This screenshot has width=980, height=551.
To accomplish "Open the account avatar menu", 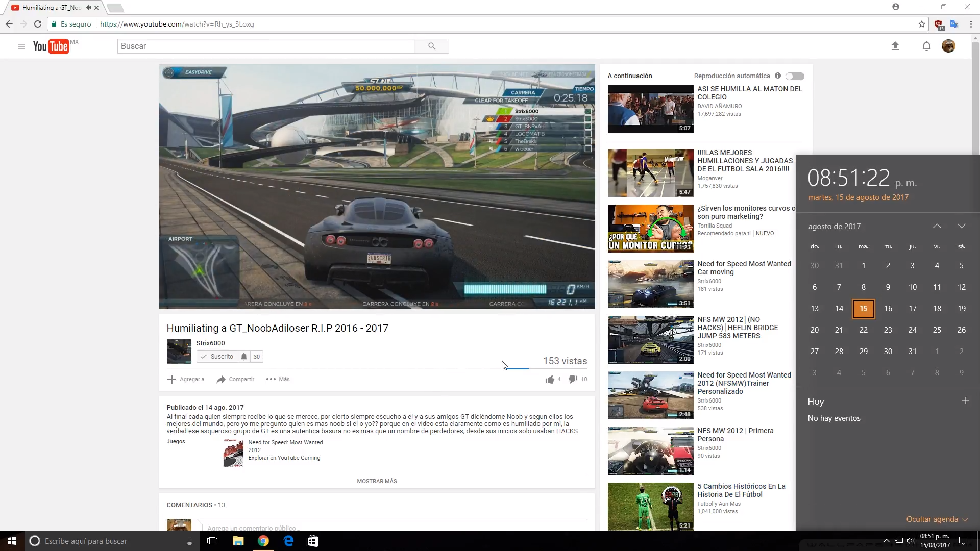I will (948, 46).
